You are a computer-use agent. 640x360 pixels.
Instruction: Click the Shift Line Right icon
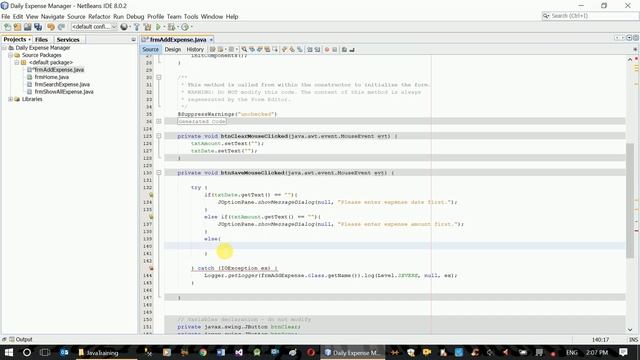317,49
